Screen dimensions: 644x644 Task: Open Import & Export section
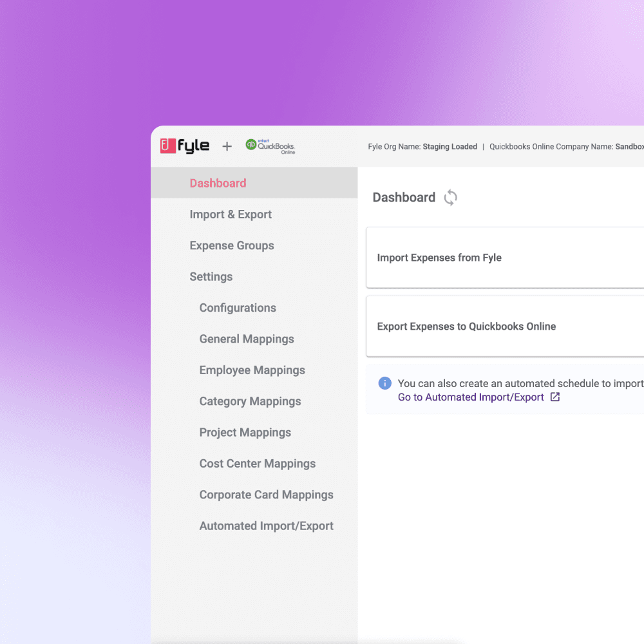[x=231, y=214]
